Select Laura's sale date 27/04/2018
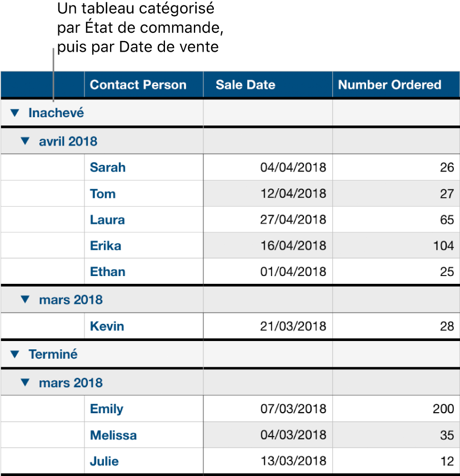The height and width of the screenshot is (476, 460). tap(293, 220)
